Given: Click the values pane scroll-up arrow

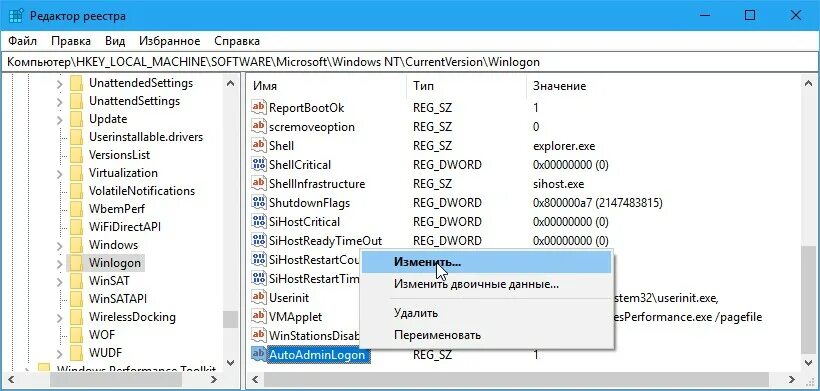Looking at the screenshot, I should pos(808,83).
